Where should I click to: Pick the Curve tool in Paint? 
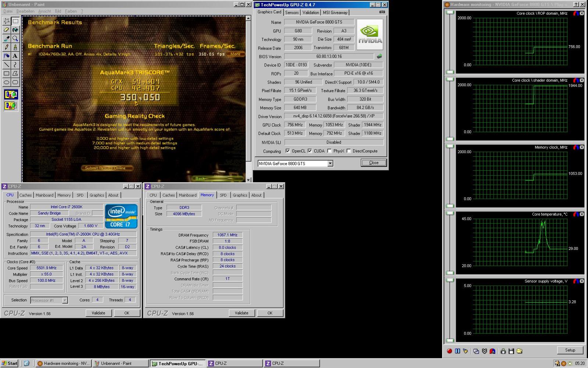[x=15, y=65]
